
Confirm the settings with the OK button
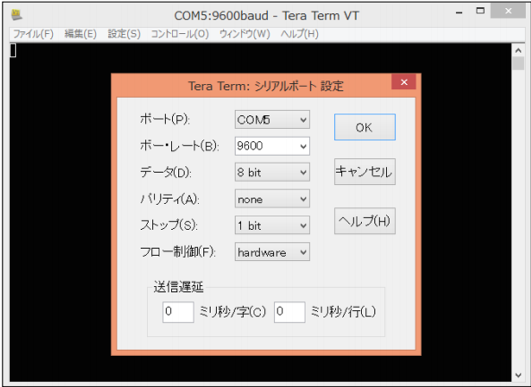click(x=365, y=127)
